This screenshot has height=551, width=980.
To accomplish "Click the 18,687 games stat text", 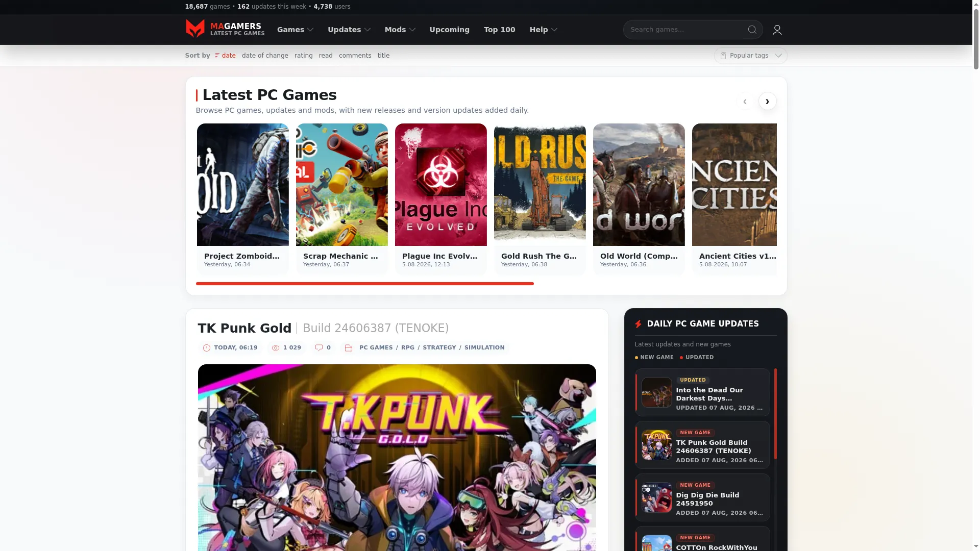I will click(207, 7).
